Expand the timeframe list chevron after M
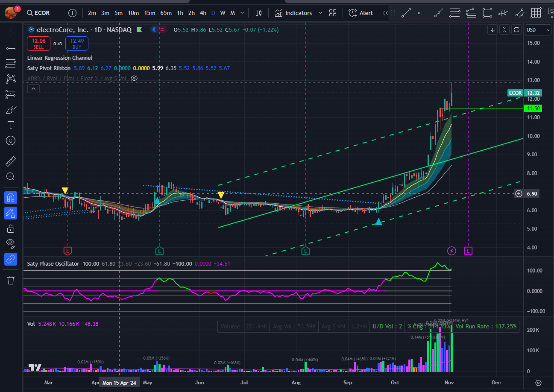This screenshot has height=392, width=554. (x=242, y=13)
